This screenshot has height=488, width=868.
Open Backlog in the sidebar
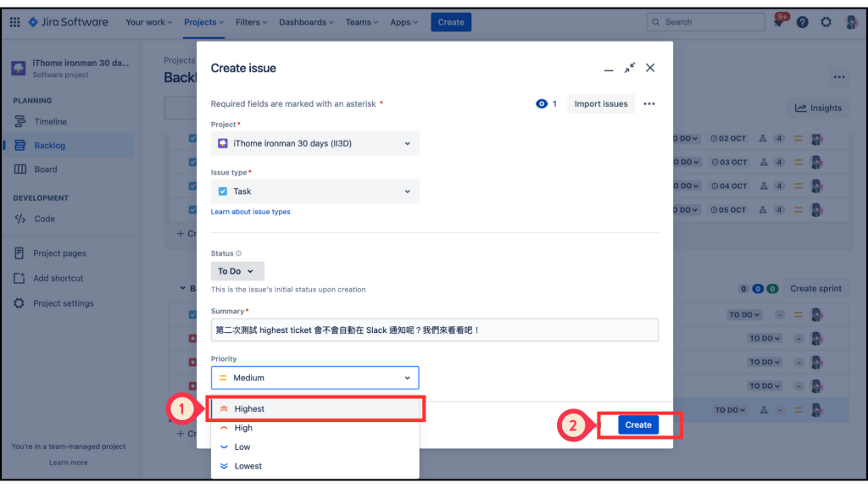[x=69, y=146]
